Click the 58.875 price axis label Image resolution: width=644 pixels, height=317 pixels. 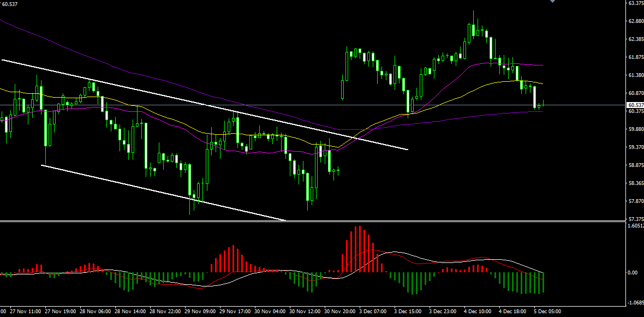[x=636, y=165]
